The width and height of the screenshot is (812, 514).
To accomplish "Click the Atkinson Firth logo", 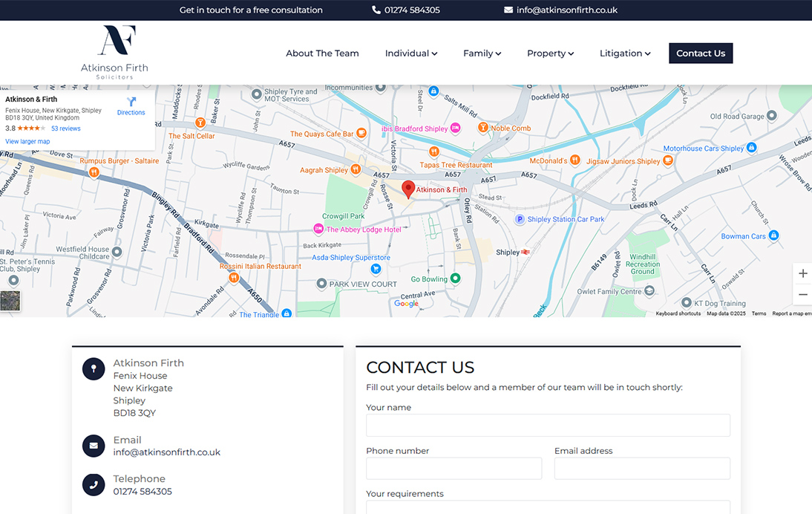I will pyautogui.click(x=114, y=52).
